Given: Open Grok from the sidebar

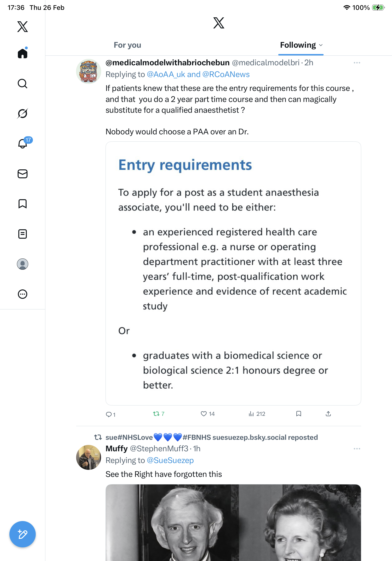Looking at the screenshot, I should 23,113.
